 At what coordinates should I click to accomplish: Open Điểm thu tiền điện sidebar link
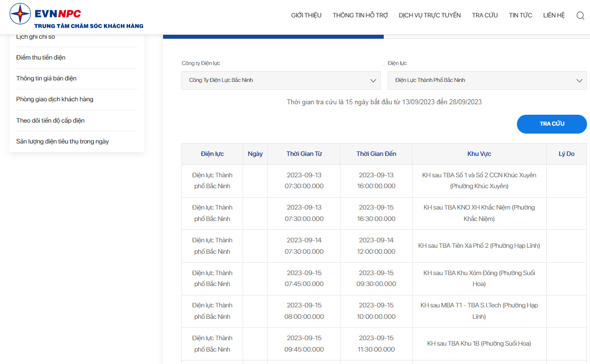point(41,58)
